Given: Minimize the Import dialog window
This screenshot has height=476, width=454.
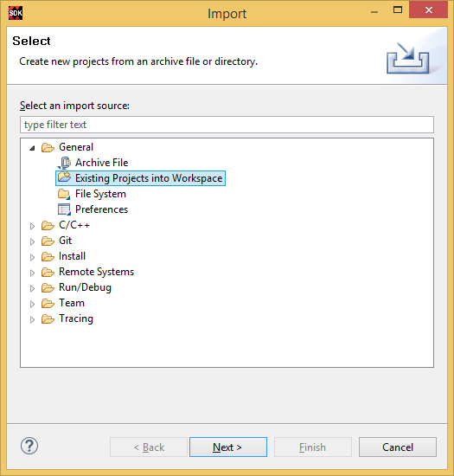Looking at the screenshot, I should click(x=374, y=11).
